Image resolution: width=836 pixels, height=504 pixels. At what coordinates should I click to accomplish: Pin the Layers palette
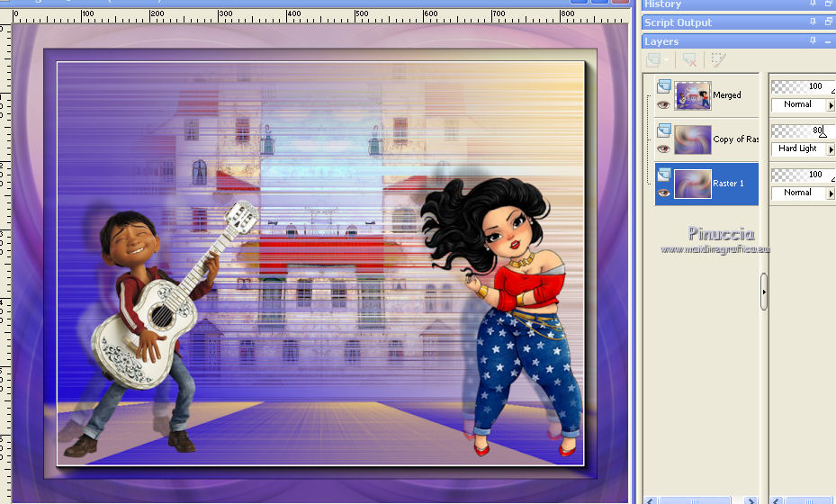click(813, 40)
